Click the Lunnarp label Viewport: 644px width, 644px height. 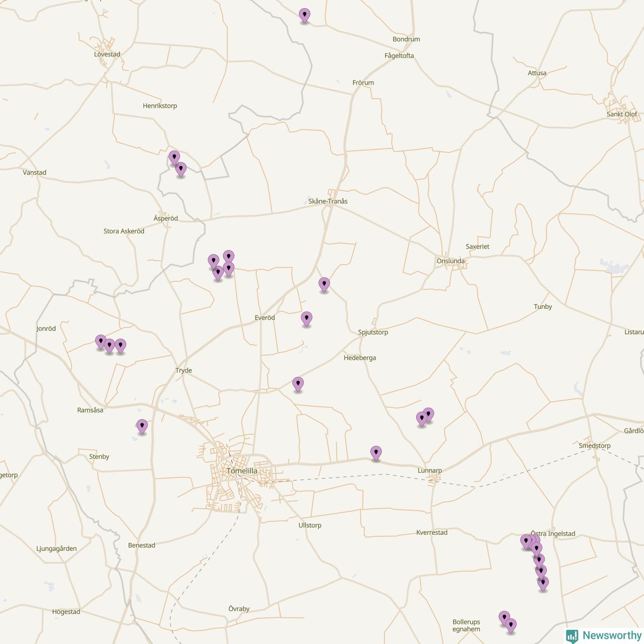(x=430, y=471)
